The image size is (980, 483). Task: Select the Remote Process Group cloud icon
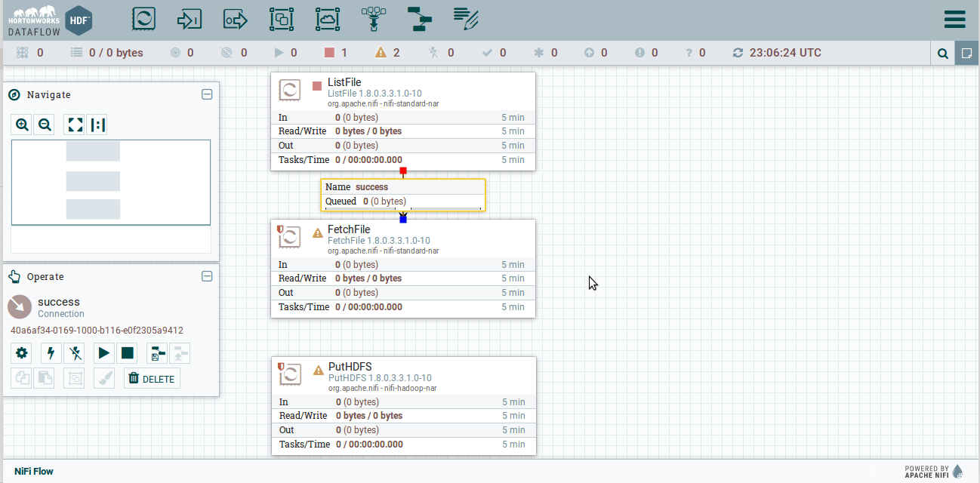pyautogui.click(x=328, y=19)
